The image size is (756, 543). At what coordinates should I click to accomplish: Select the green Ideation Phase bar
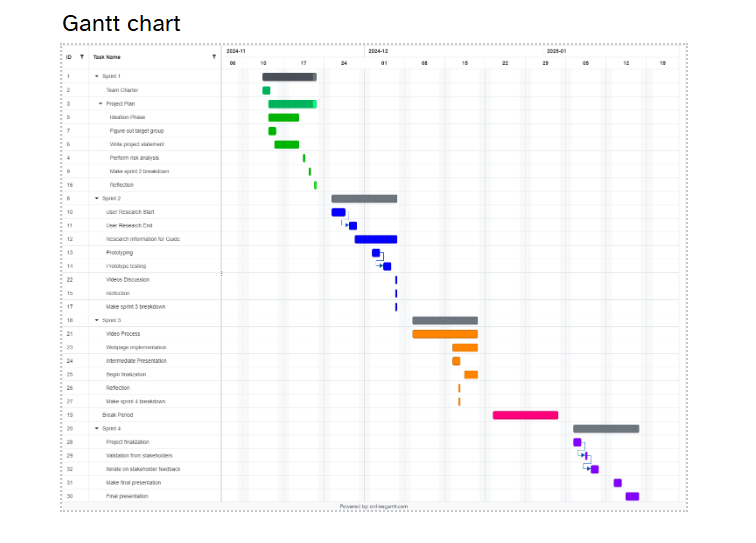pos(283,118)
